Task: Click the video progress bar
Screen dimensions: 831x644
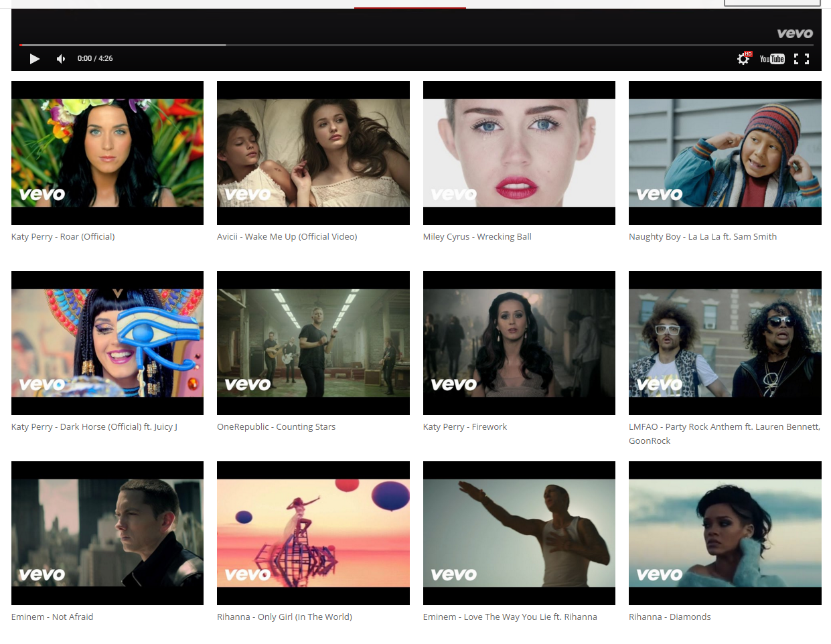Action: click(417, 45)
